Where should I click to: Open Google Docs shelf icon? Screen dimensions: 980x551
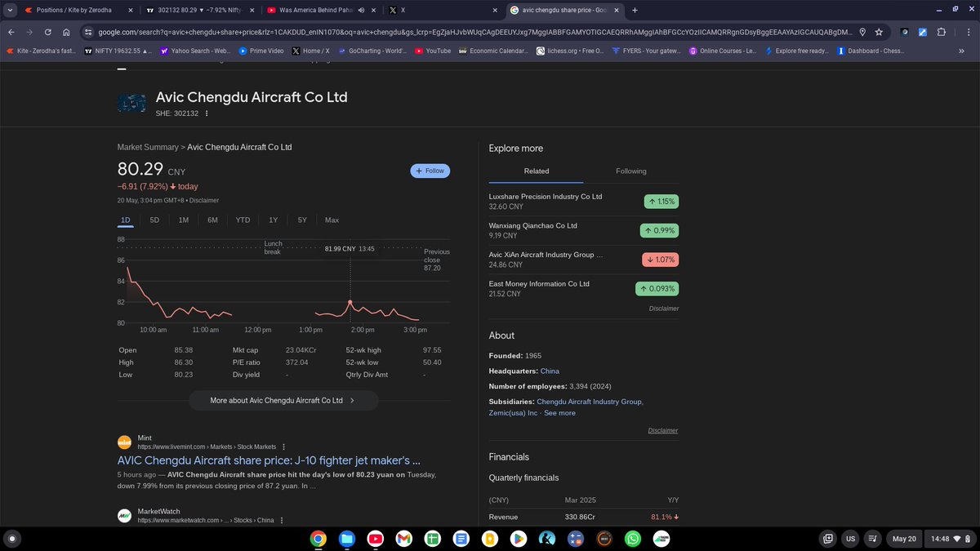click(461, 539)
